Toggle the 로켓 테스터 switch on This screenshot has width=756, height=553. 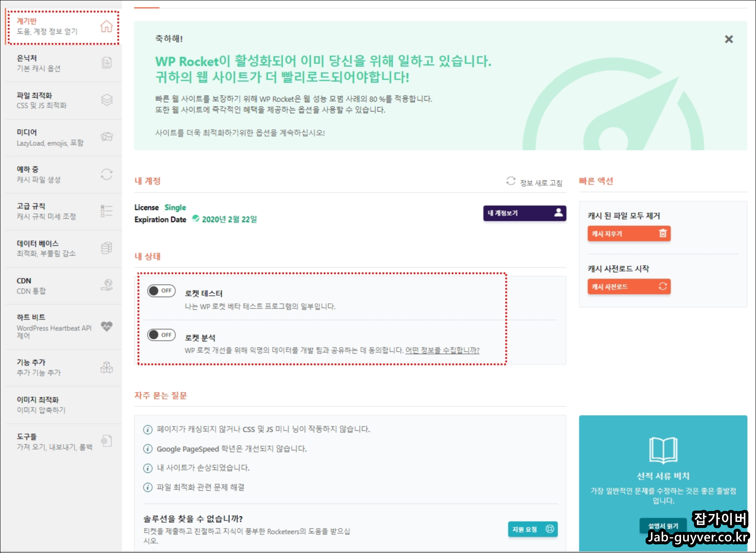pyautogui.click(x=161, y=291)
